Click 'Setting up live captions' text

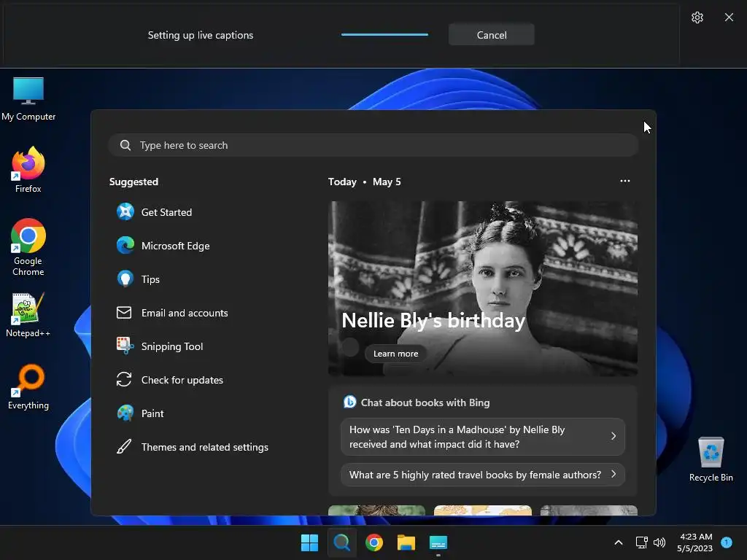pyautogui.click(x=200, y=35)
